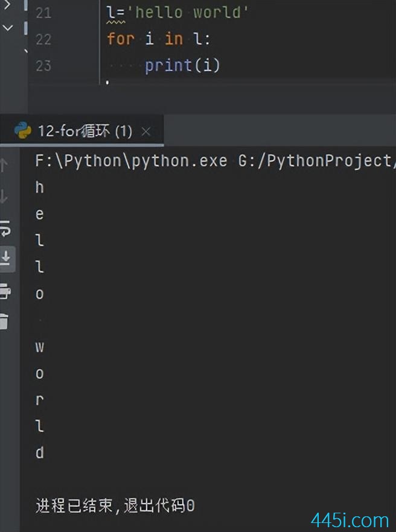Toggle Scroll to End of console
The width and height of the screenshot is (396, 532).
(6, 259)
